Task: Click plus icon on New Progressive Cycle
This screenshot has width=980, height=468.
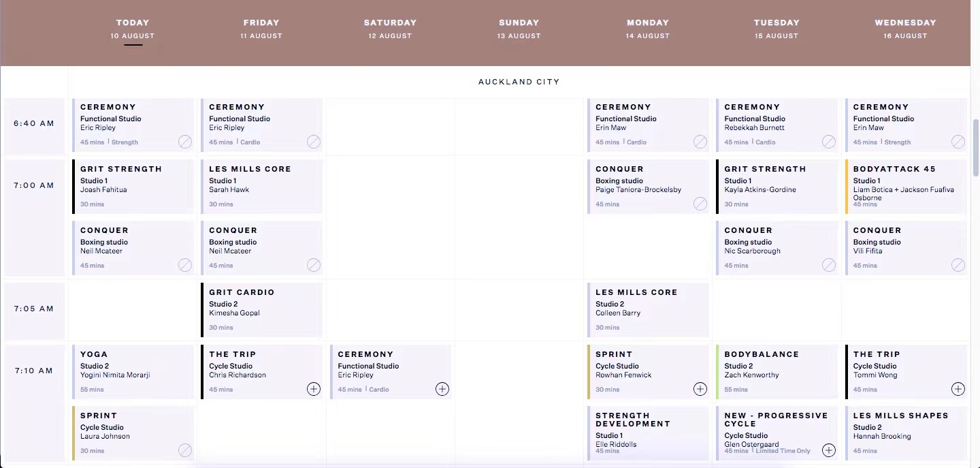Action: coord(828,450)
